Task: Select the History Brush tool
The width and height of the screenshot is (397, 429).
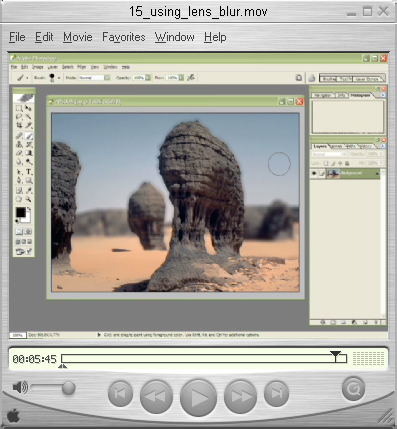Action: 29,145
